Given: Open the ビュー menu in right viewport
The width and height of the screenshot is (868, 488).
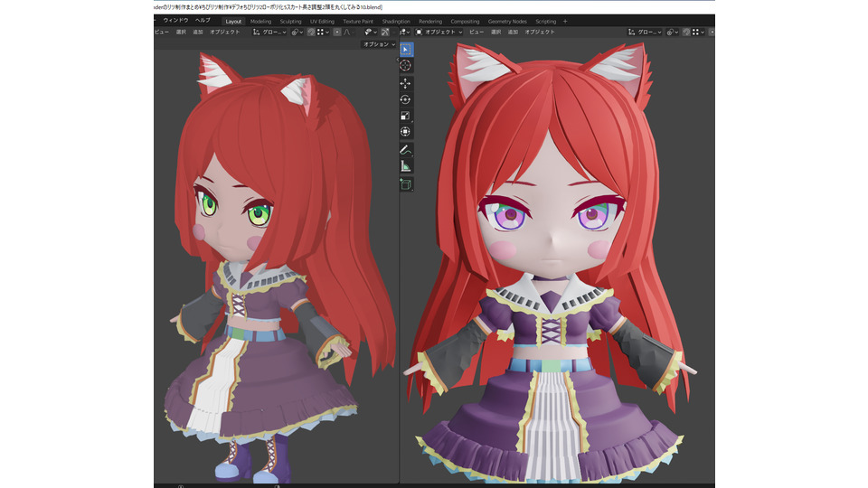Looking at the screenshot, I should point(476,33).
